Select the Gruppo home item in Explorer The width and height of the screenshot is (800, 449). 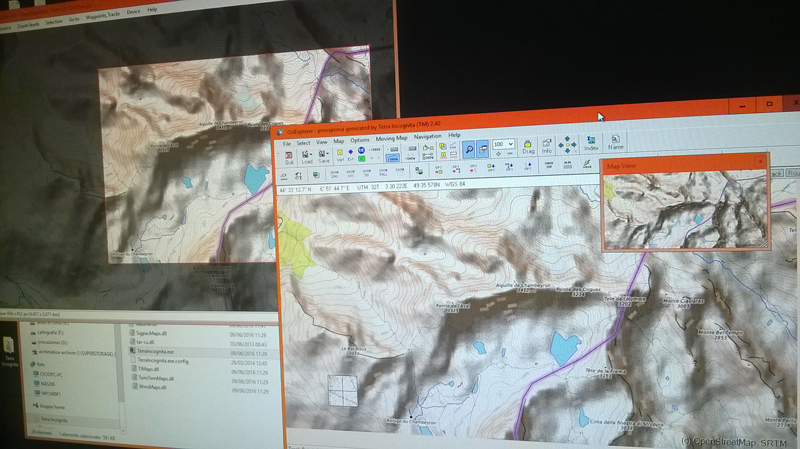49,407
